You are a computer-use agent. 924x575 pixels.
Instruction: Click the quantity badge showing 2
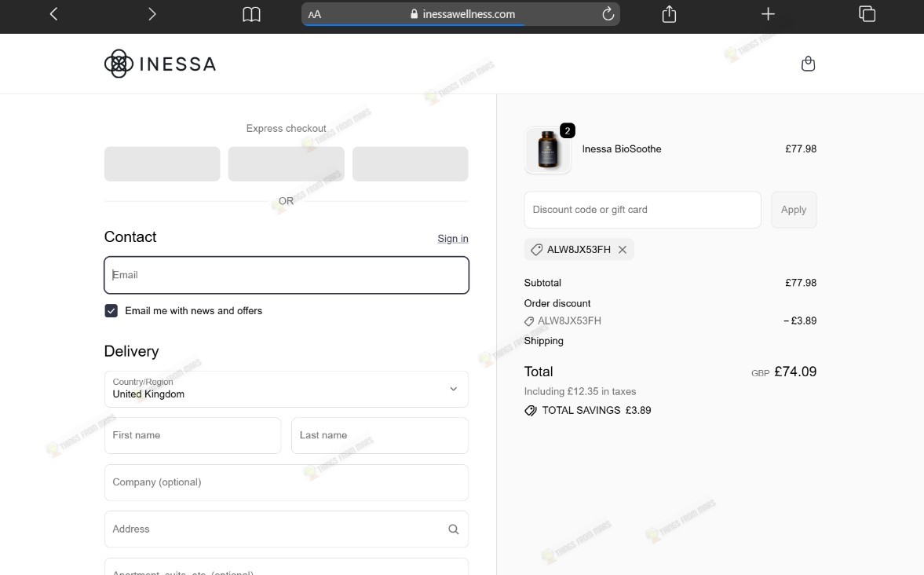pyautogui.click(x=567, y=130)
